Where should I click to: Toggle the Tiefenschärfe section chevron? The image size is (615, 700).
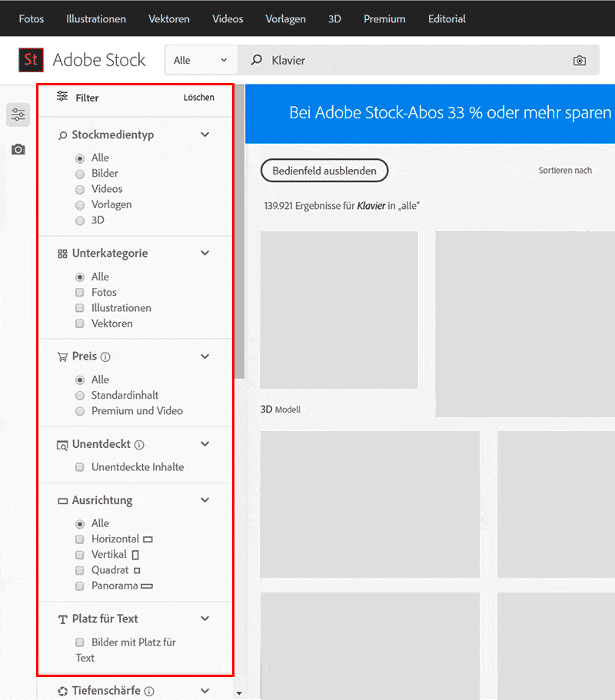(x=205, y=690)
